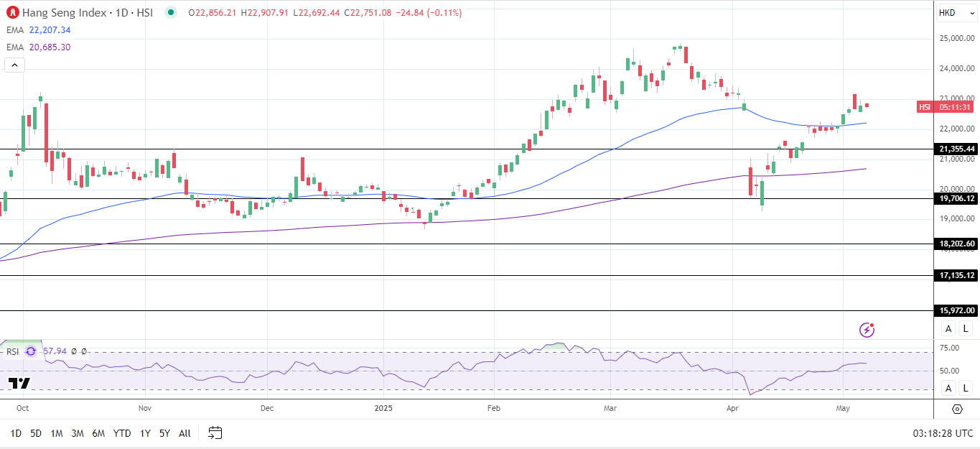
Task: Select the All time range
Action: tap(185, 433)
